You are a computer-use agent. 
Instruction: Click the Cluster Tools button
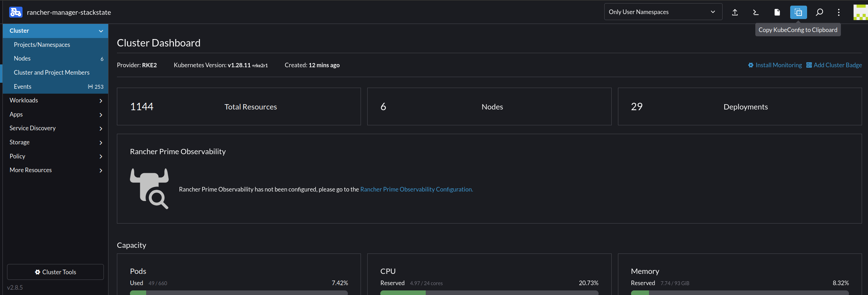(55, 272)
